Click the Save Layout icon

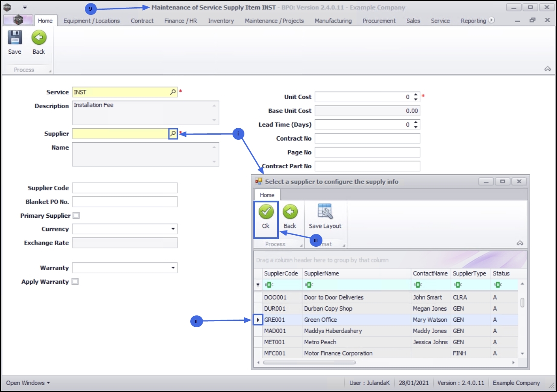click(x=325, y=212)
